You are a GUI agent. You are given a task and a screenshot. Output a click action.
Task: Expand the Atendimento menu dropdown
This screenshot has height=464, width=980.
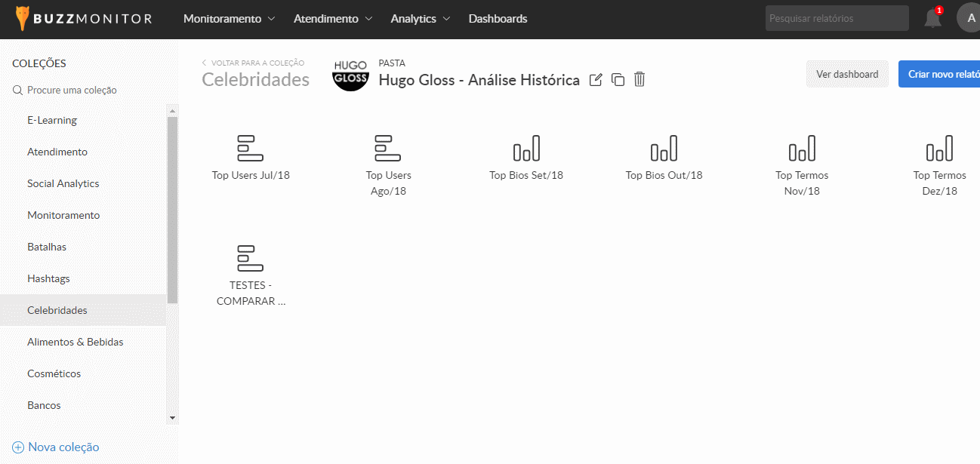click(333, 19)
